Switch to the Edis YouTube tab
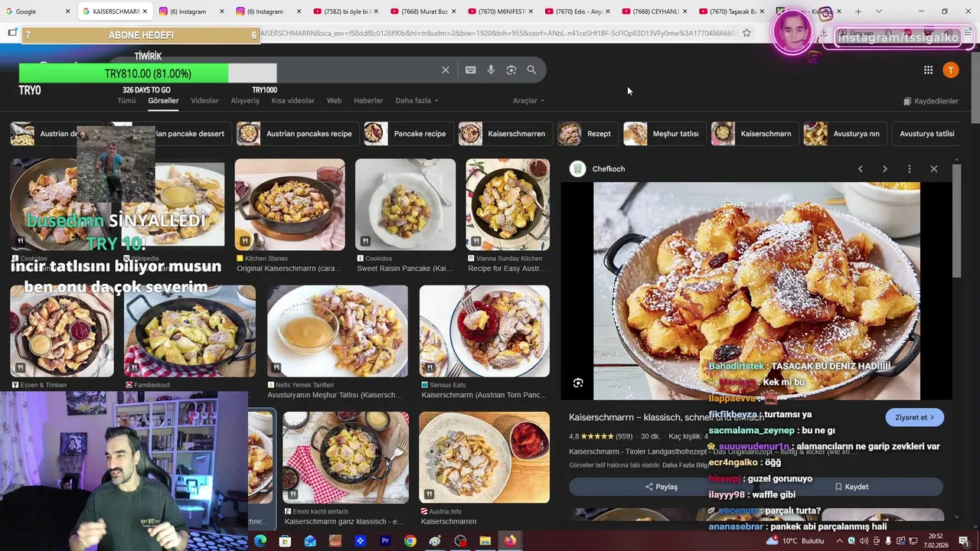Viewport: 980px width, 551px height. tap(577, 11)
